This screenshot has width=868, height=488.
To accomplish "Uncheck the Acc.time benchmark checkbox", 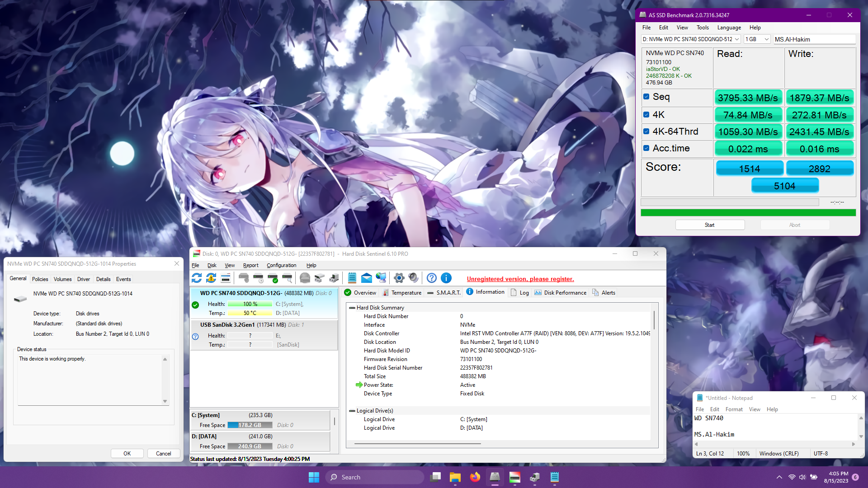I will [646, 148].
